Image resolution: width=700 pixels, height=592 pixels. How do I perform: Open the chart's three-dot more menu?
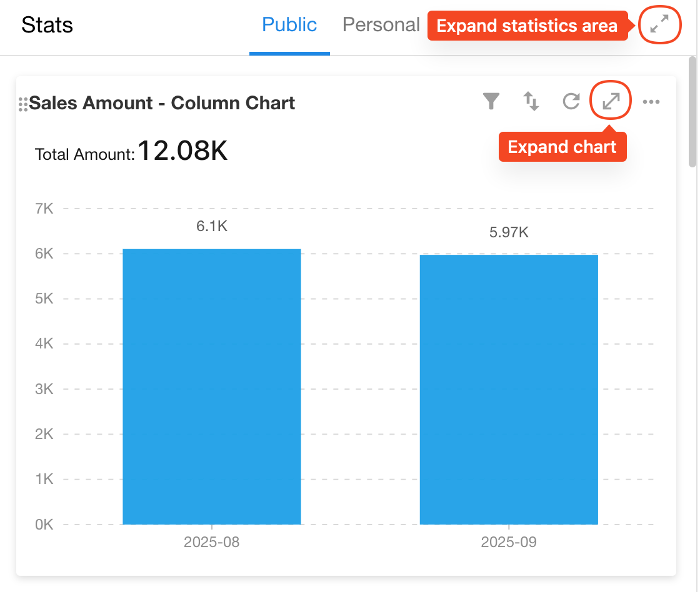(x=651, y=102)
